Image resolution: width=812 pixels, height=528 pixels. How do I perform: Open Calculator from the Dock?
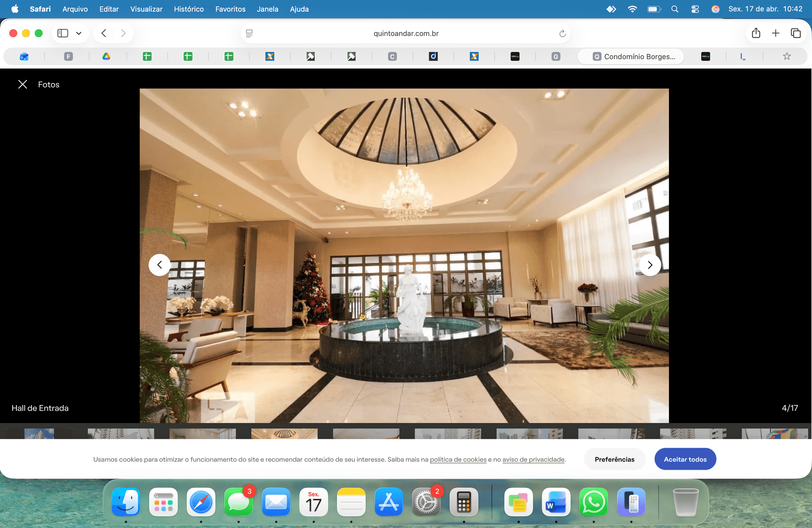(x=464, y=502)
